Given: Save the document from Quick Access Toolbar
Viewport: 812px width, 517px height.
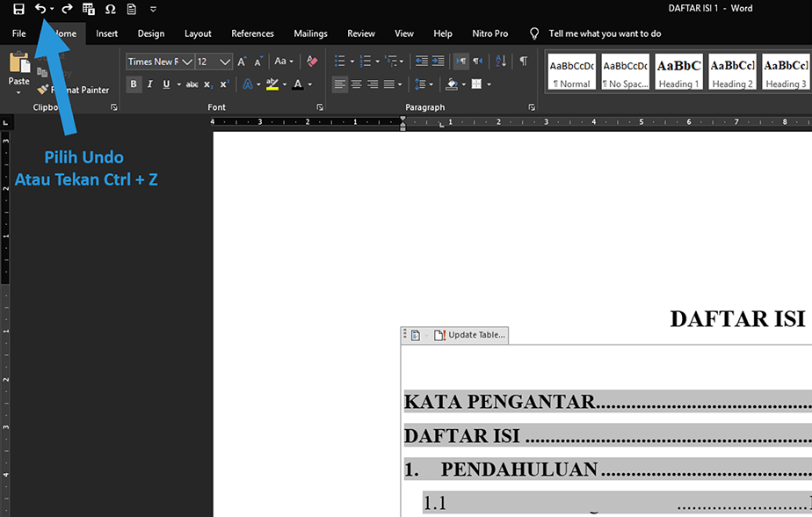Looking at the screenshot, I should 18,9.
